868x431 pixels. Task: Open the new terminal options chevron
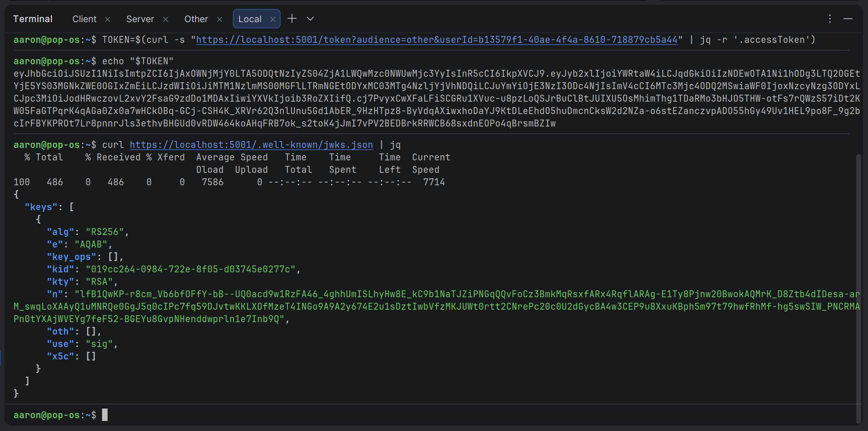[310, 19]
